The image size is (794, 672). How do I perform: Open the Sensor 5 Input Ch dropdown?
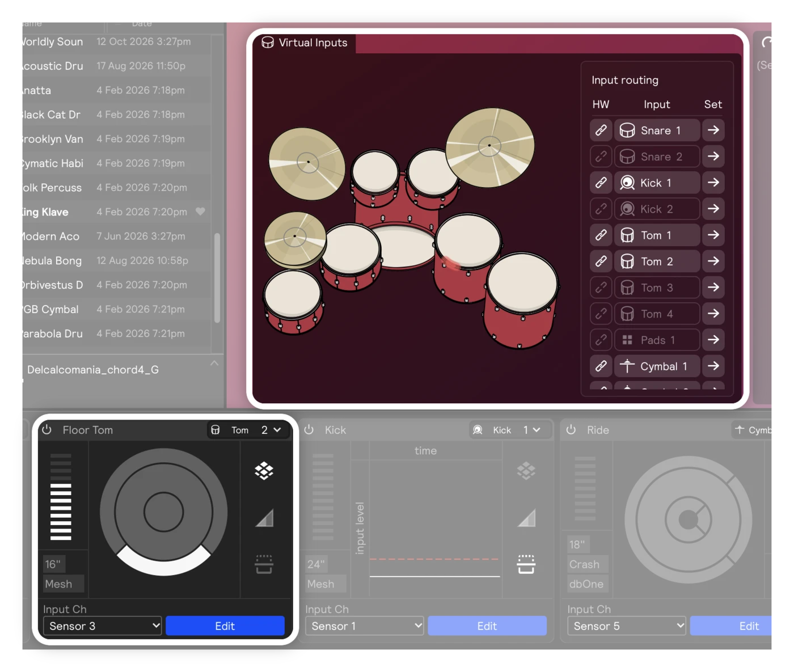tap(627, 626)
